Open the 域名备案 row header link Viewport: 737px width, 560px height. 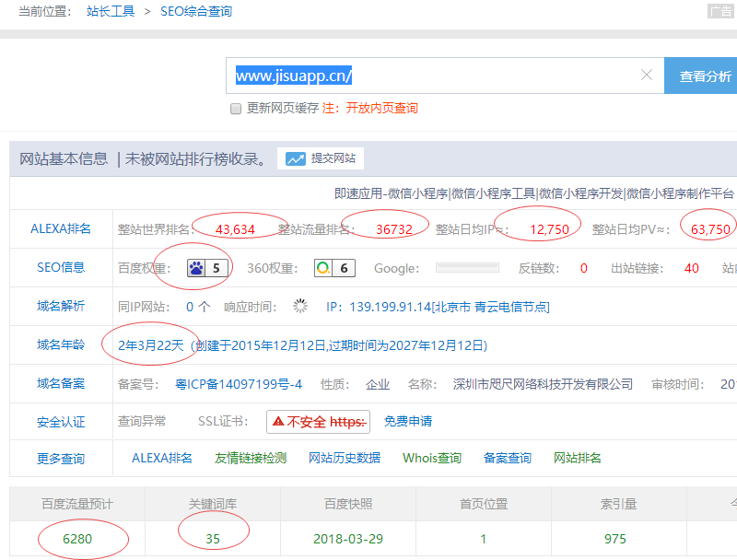coord(61,383)
